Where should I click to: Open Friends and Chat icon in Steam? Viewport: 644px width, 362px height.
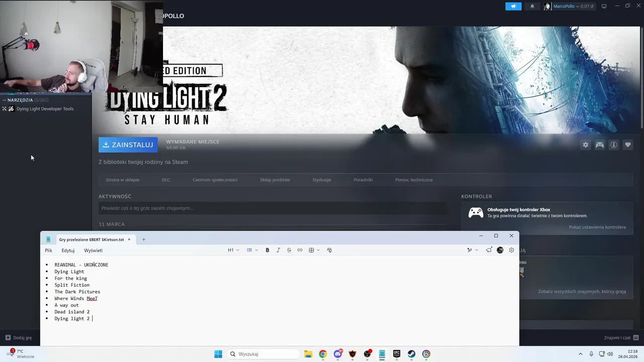tap(636, 337)
